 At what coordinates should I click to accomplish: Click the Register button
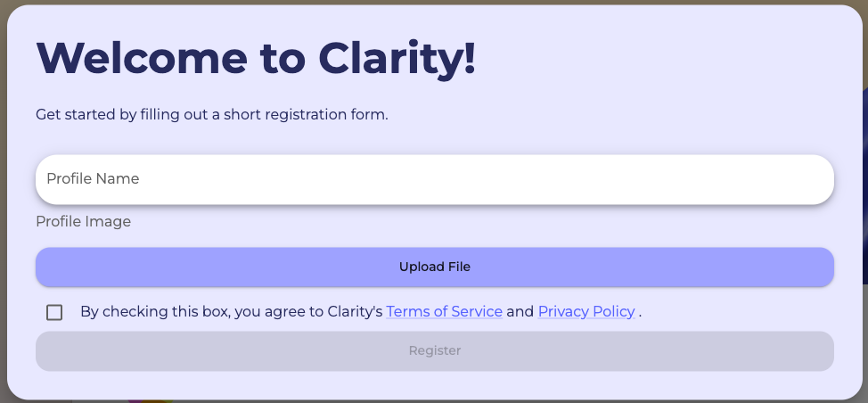(434, 351)
